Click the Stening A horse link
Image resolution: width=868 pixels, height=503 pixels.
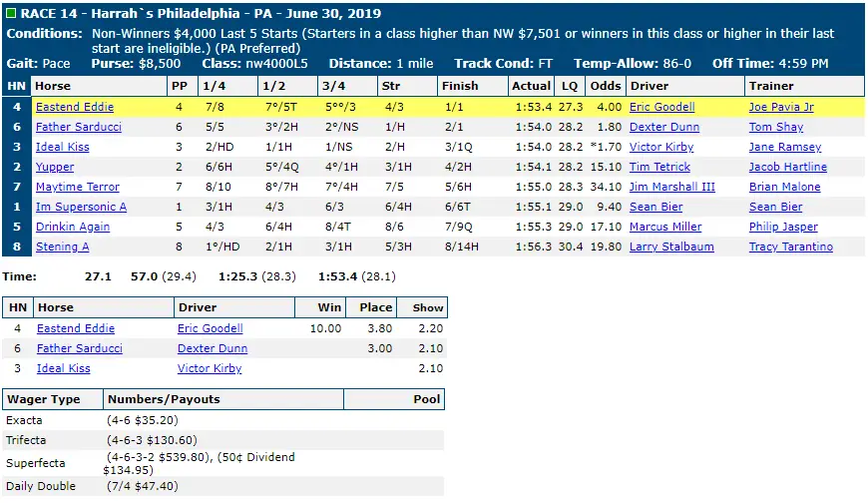pos(62,247)
